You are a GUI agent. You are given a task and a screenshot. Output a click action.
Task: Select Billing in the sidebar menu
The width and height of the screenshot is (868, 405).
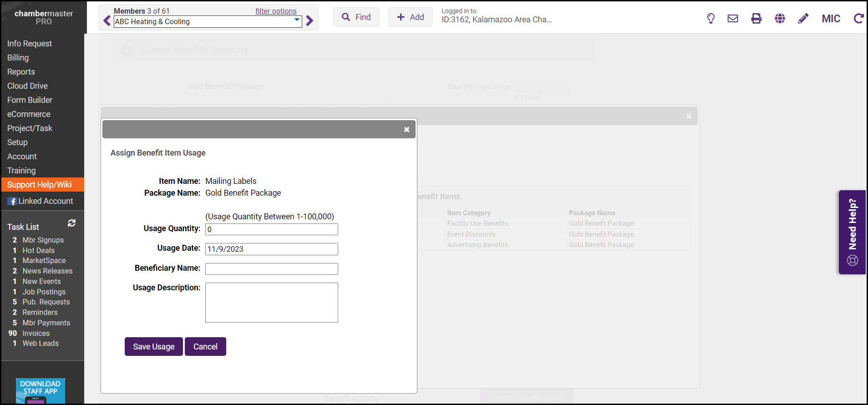click(x=18, y=58)
